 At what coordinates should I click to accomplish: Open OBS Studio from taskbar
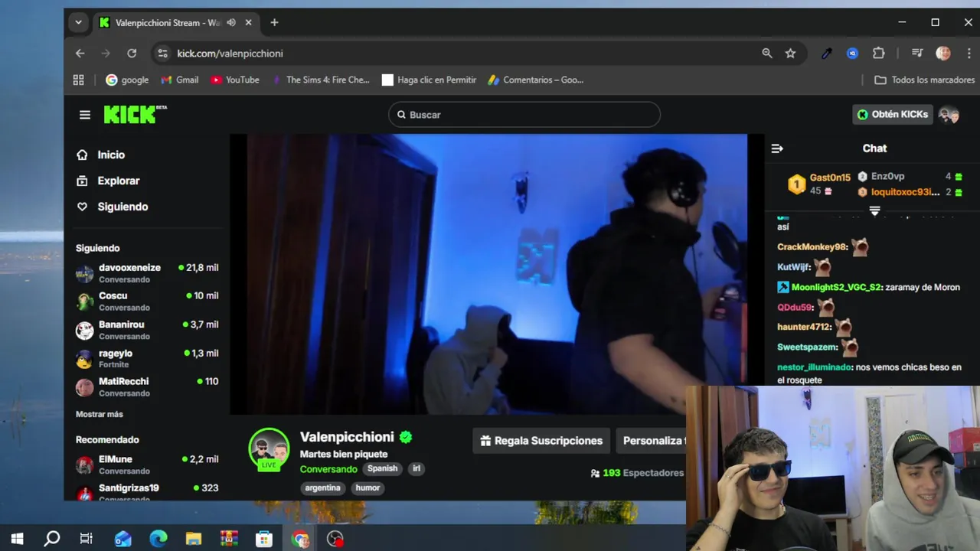click(335, 539)
